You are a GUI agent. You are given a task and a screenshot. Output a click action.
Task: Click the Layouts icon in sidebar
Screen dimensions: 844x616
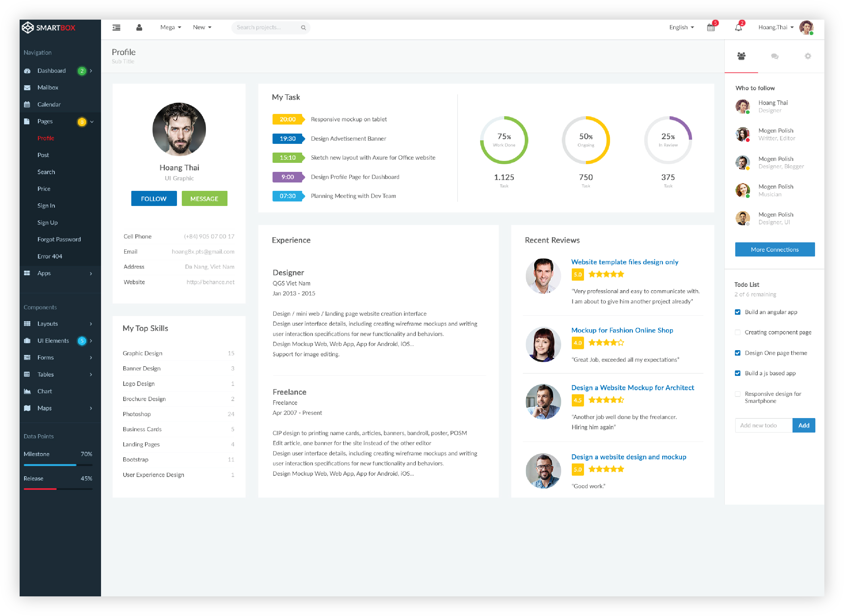click(x=27, y=324)
